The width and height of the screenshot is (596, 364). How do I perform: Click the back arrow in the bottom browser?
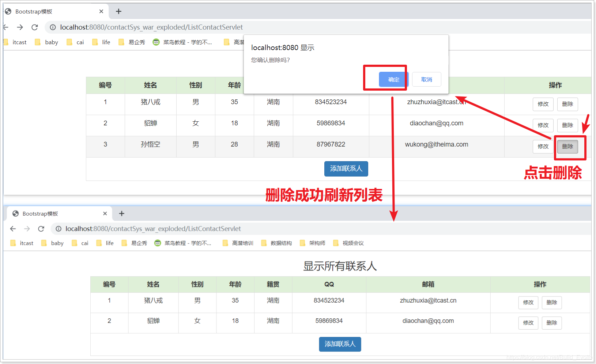13,229
